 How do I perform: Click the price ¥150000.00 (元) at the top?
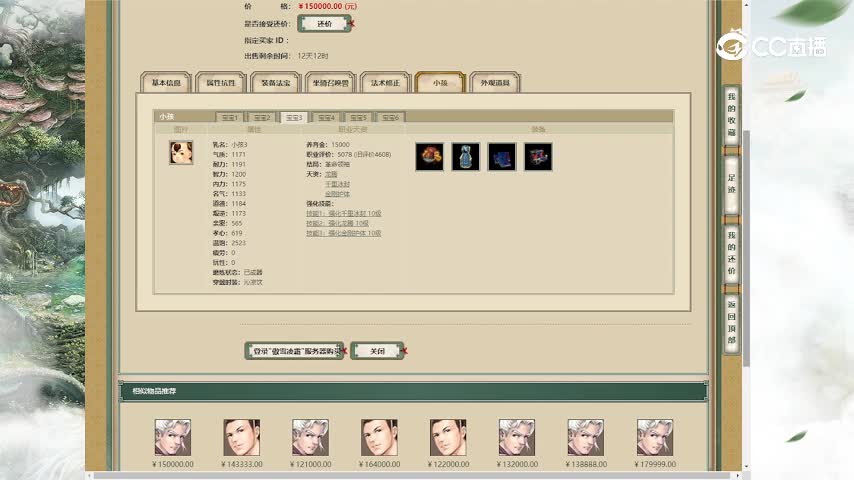pyautogui.click(x=328, y=6)
